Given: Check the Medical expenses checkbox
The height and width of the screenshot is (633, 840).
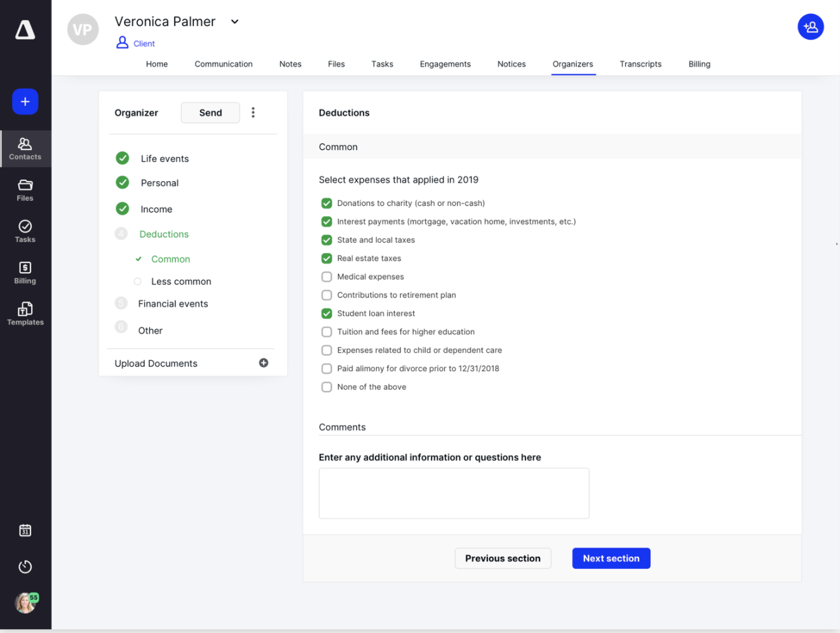Looking at the screenshot, I should (x=327, y=276).
